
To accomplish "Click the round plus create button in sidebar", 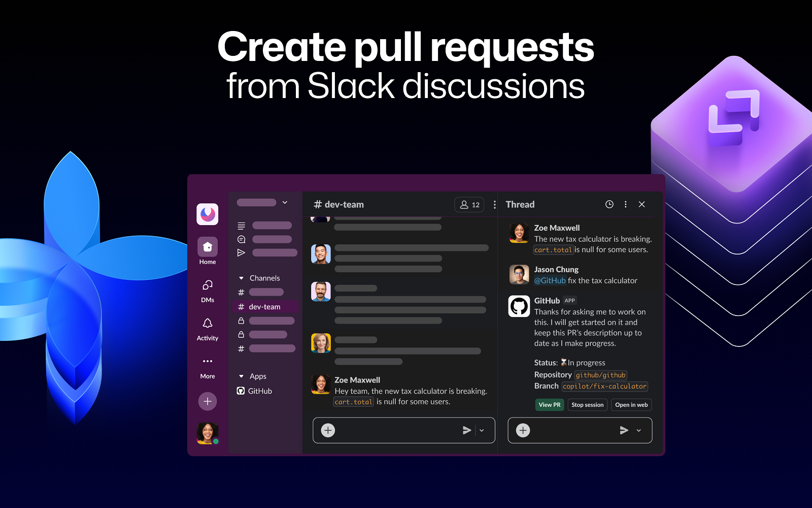I will coord(208,401).
